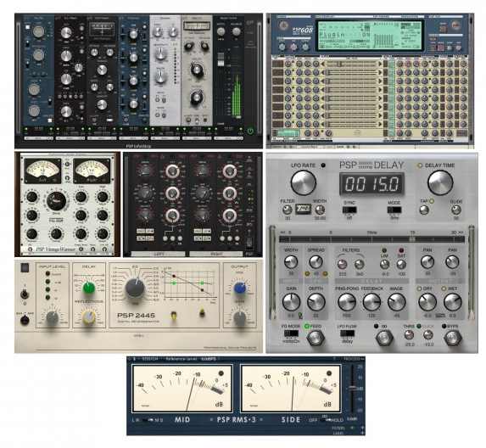Select the RIGHT channel tab on dual EQ
Viewport: 486px width, 448px height.
pos(216,254)
